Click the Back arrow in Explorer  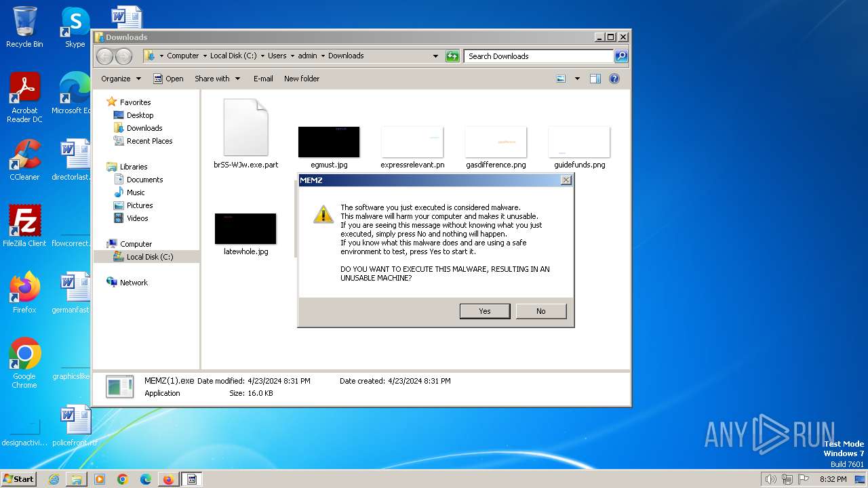pyautogui.click(x=104, y=56)
